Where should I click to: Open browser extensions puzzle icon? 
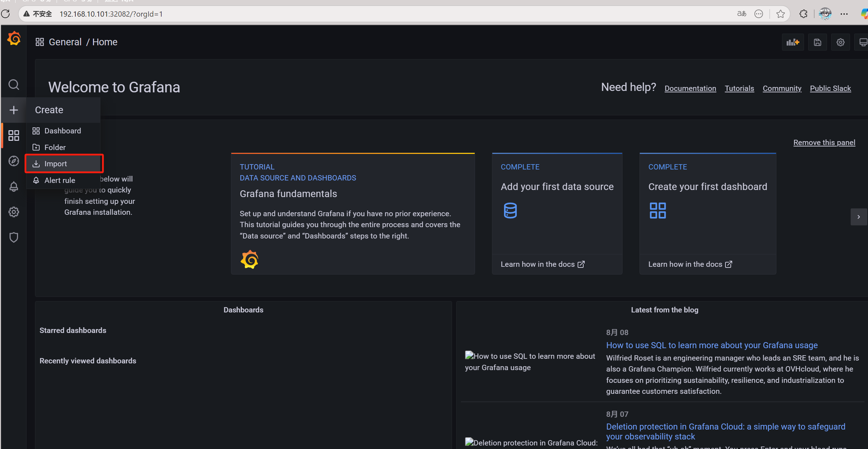tap(803, 14)
